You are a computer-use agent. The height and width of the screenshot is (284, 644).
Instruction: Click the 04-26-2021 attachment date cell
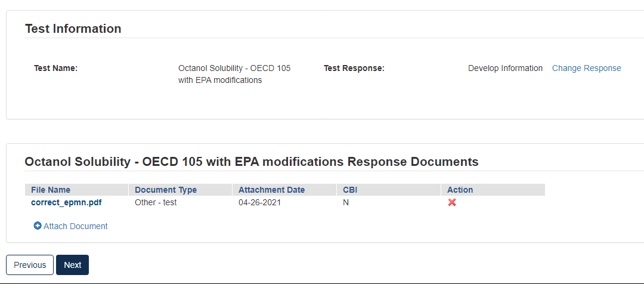pyautogui.click(x=259, y=202)
